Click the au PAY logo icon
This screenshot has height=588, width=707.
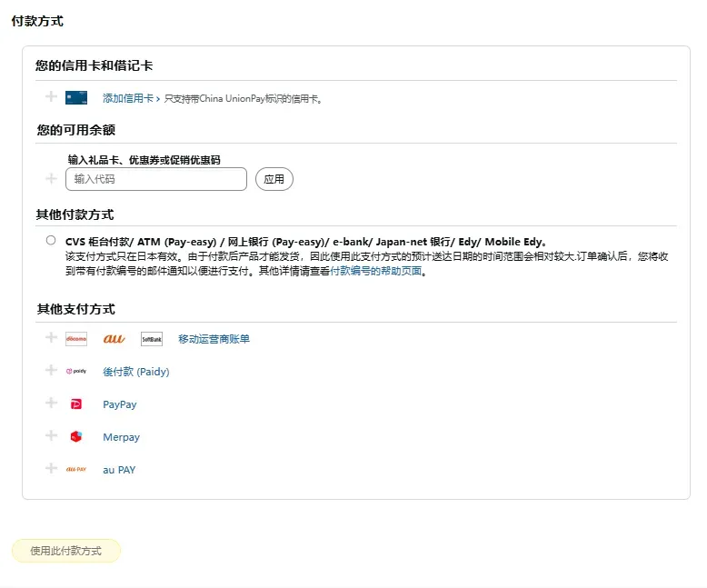[x=76, y=470]
